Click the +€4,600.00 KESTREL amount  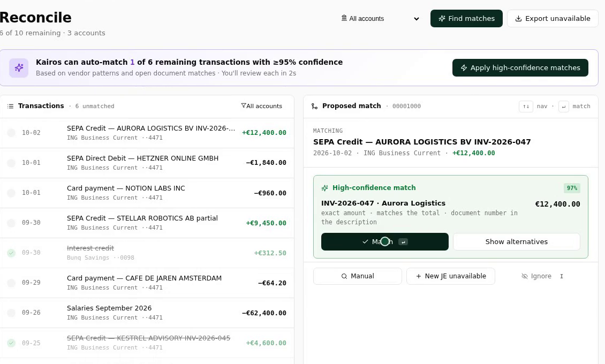click(266, 343)
